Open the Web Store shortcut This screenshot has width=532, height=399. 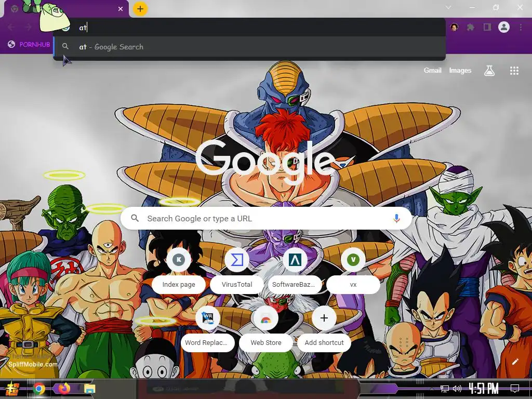266,328
